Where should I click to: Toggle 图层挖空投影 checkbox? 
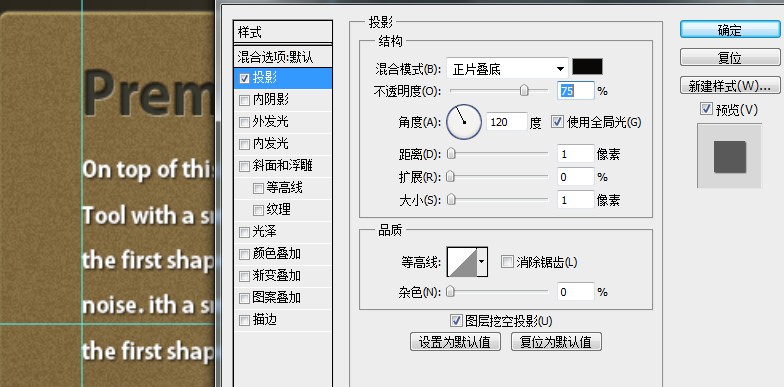tap(456, 320)
